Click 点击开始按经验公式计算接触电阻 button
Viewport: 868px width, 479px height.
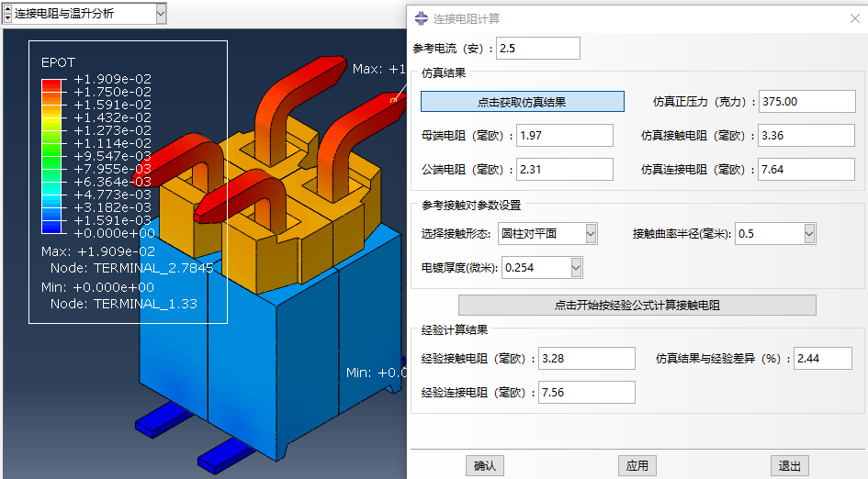pyautogui.click(x=637, y=305)
